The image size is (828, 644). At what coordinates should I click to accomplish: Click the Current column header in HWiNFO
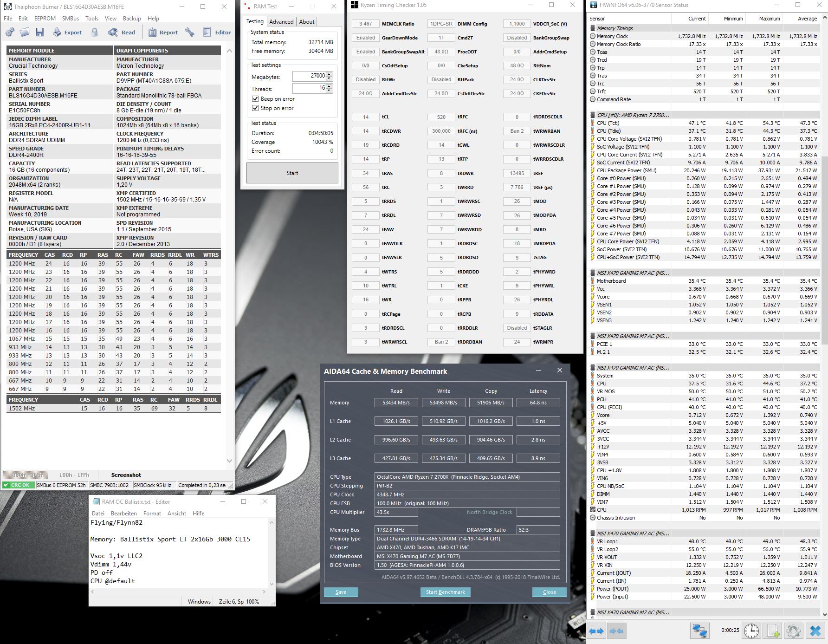pos(697,19)
